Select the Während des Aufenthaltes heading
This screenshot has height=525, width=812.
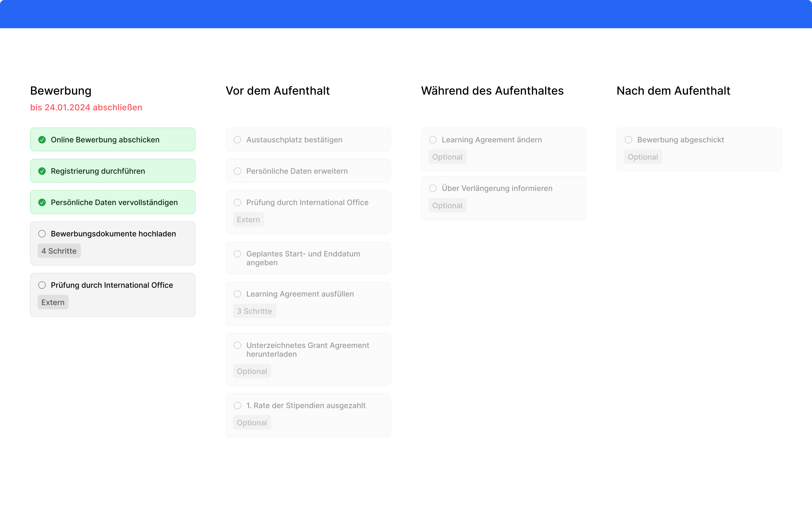[x=492, y=91]
